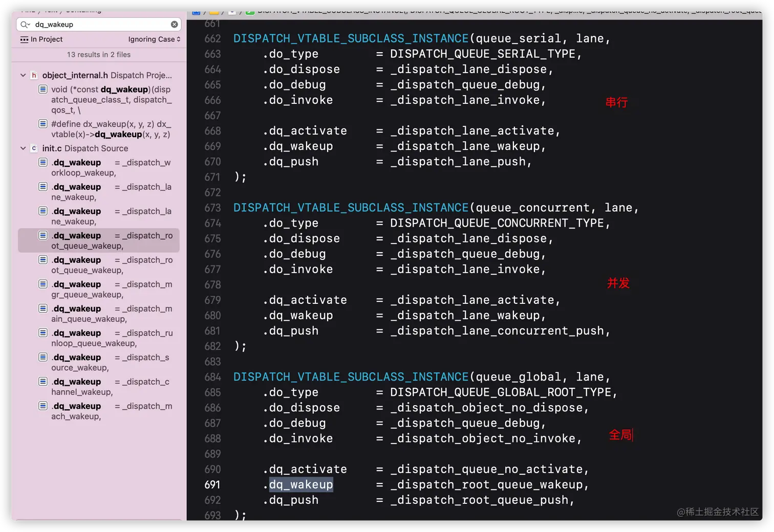Open the Ignoring Case dropdown

tap(154, 39)
